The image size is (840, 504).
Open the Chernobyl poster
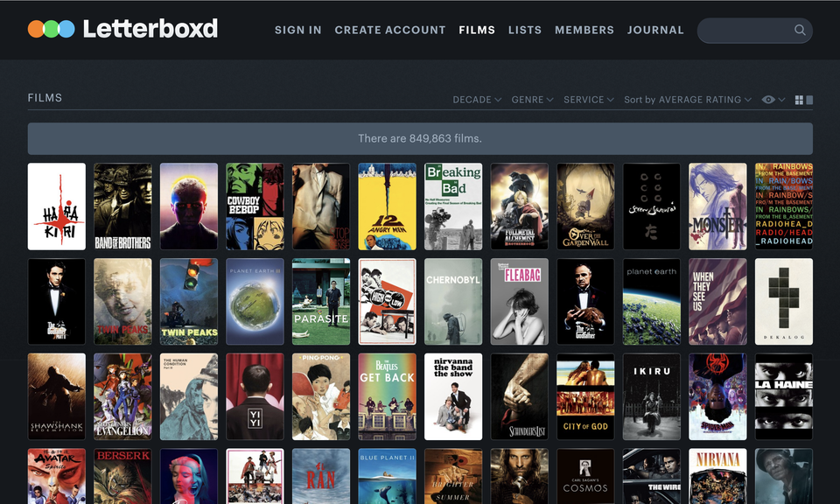coord(452,301)
